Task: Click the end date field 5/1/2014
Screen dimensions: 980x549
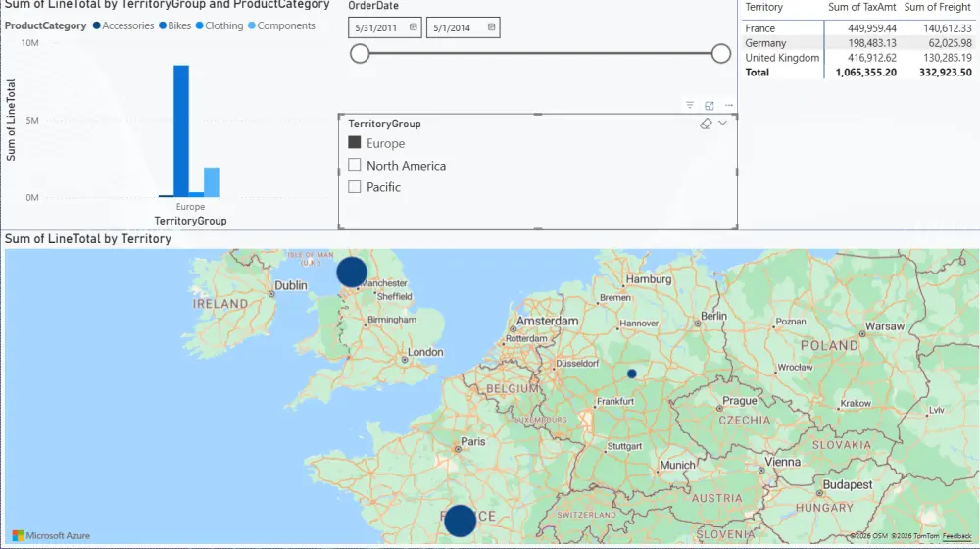Action: (x=464, y=27)
